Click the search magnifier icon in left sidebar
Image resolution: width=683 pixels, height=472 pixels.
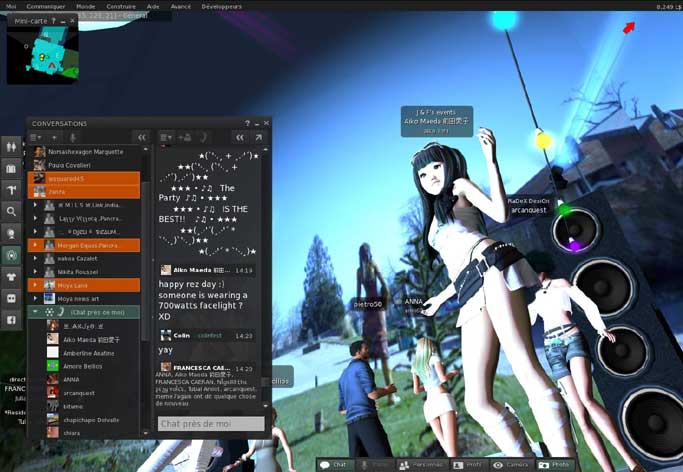coord(12,211)
